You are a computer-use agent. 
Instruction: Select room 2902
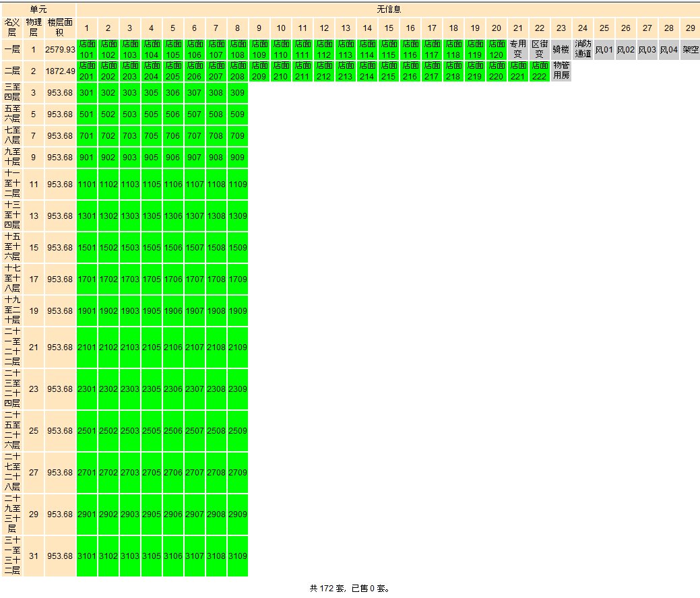(x=108, y=514)
